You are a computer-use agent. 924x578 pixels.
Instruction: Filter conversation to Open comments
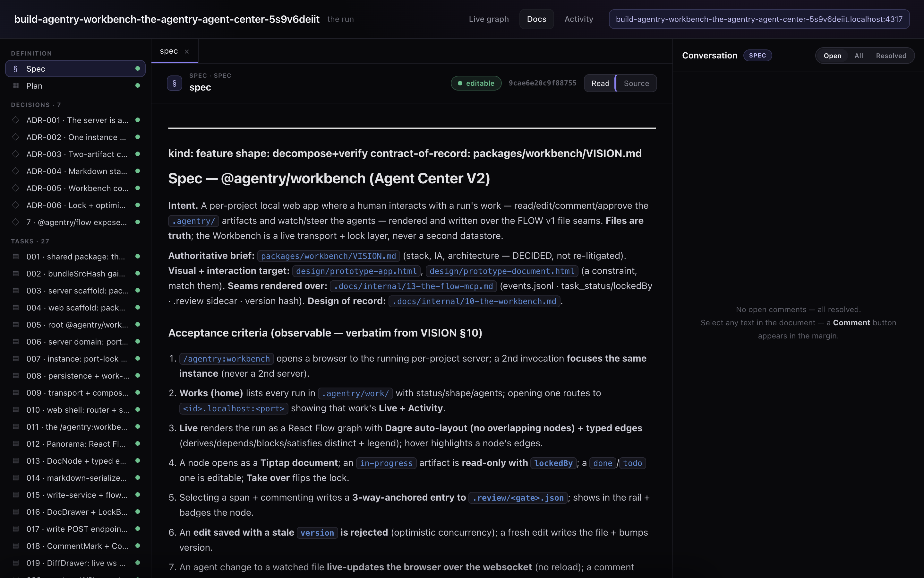click(832, 56)
